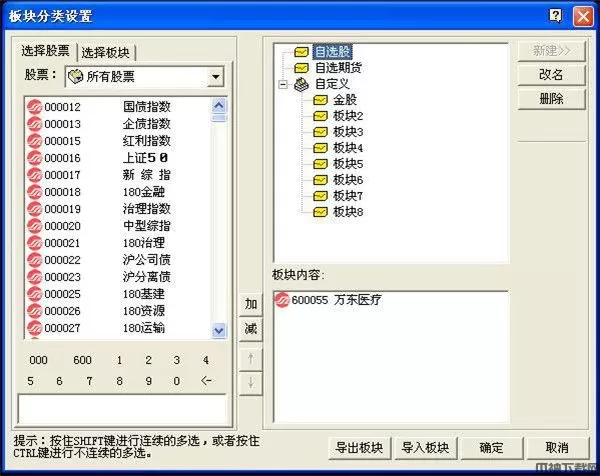Click the 600 keypad key
The height and width of the screenshot is (476, 600).
[82, 360]
